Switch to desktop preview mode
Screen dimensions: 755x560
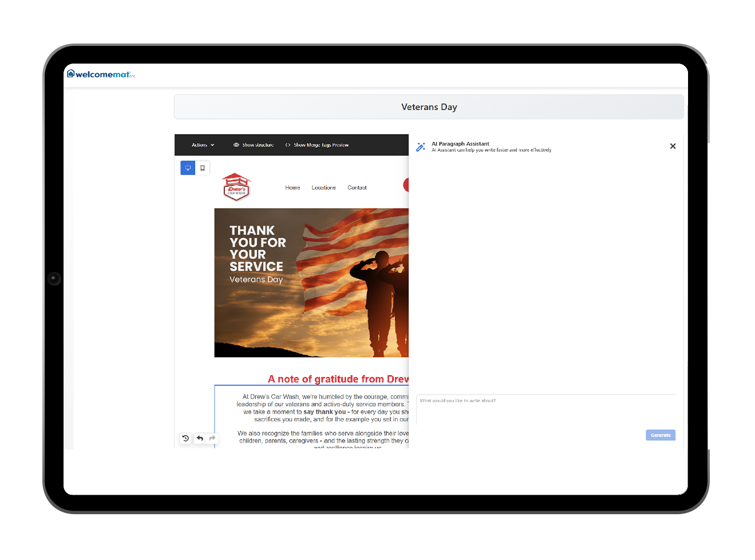click(x=188, y=168)
